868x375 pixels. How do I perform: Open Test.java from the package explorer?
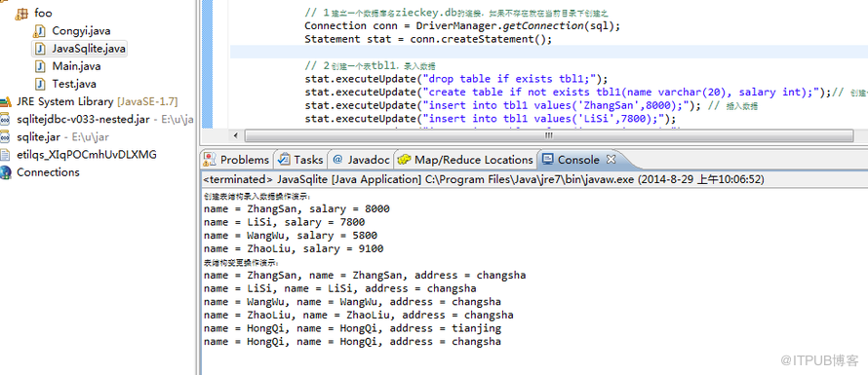pos(74,84)
